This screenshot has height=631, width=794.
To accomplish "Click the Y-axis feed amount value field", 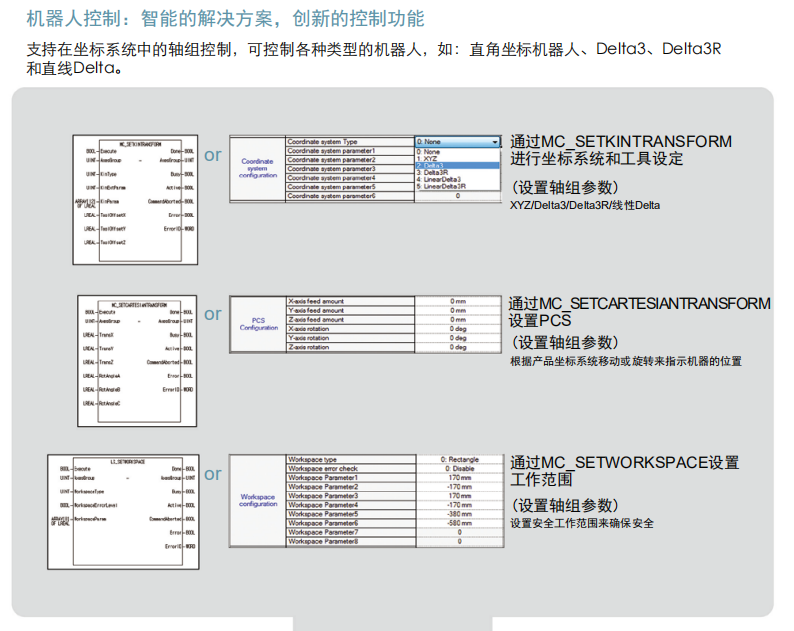I will coord(458,310).
